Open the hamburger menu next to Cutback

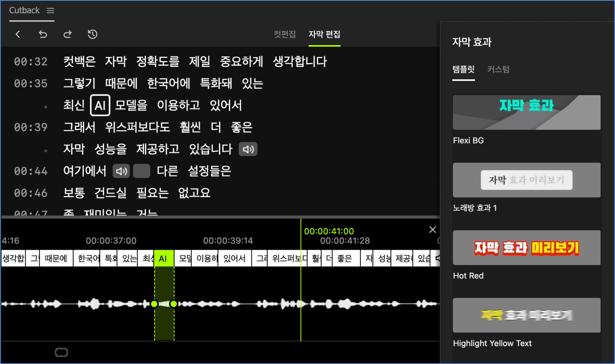click(x=51, y=10)
